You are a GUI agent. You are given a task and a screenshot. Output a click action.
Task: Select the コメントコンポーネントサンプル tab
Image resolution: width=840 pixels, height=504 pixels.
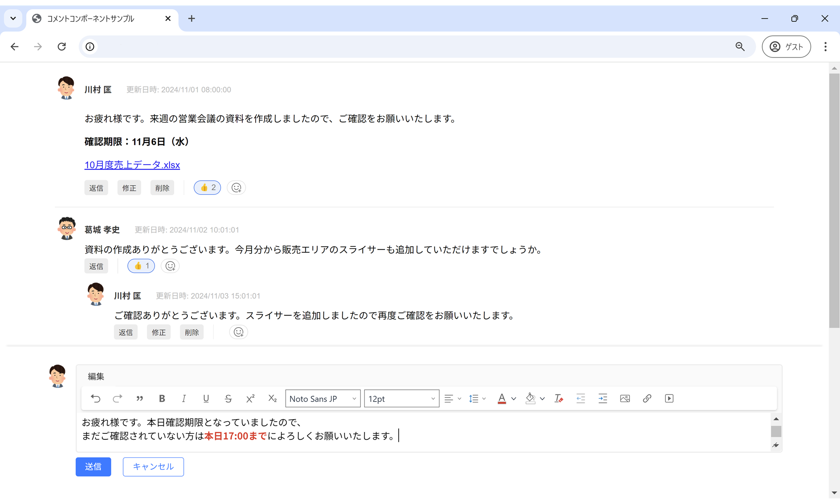102,18
